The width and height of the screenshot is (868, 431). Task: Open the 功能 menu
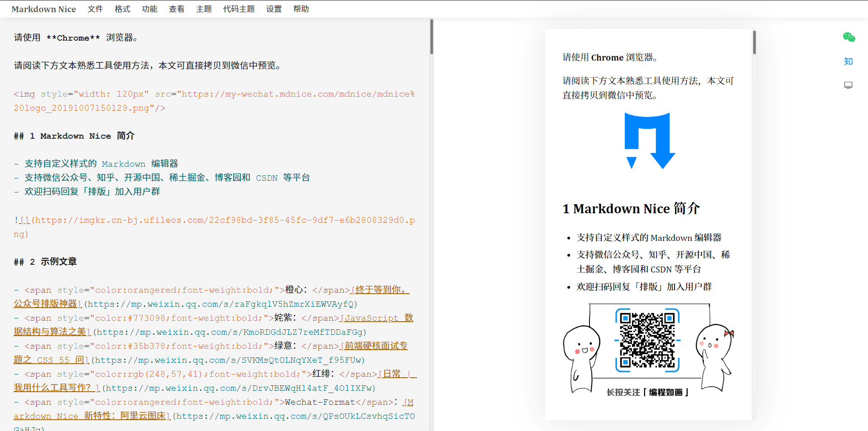pyautogui.click(x=150, y=9)
